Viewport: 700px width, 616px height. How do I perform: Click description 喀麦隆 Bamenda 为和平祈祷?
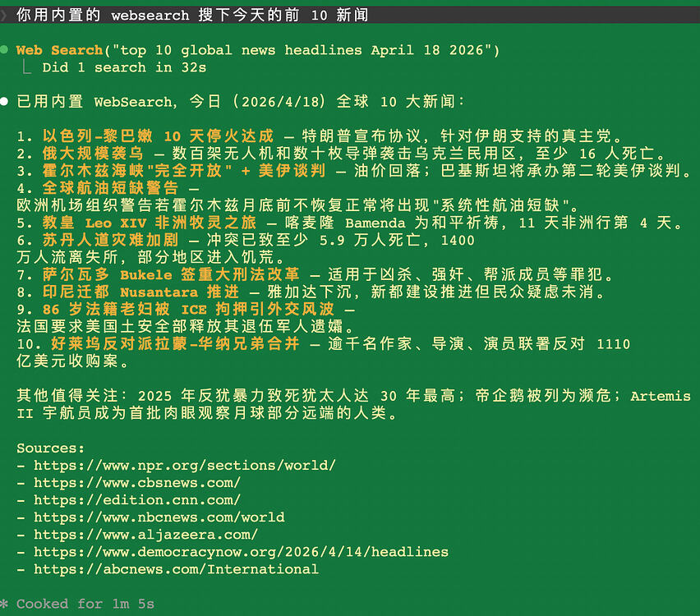392,223
